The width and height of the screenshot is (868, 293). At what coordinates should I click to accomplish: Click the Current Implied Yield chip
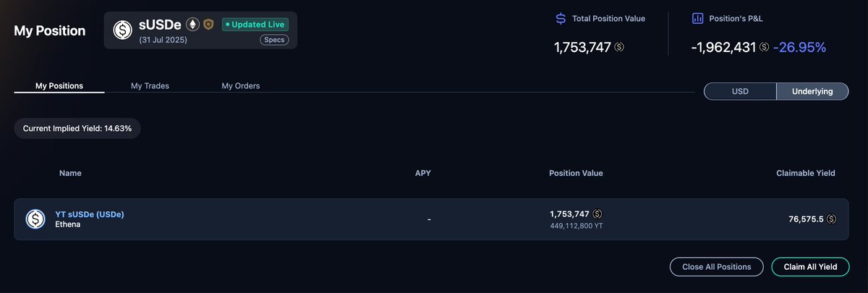(x=77, y=128)
